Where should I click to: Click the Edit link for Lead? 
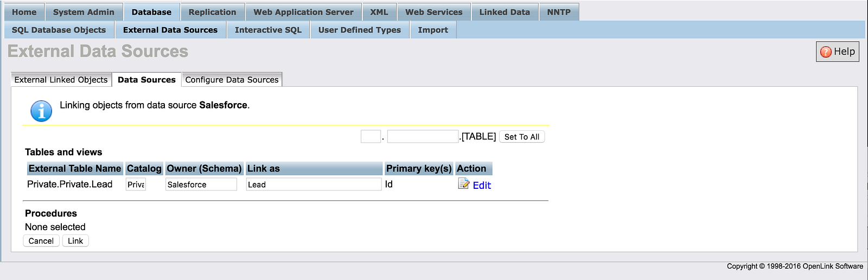tap(482, 185)
